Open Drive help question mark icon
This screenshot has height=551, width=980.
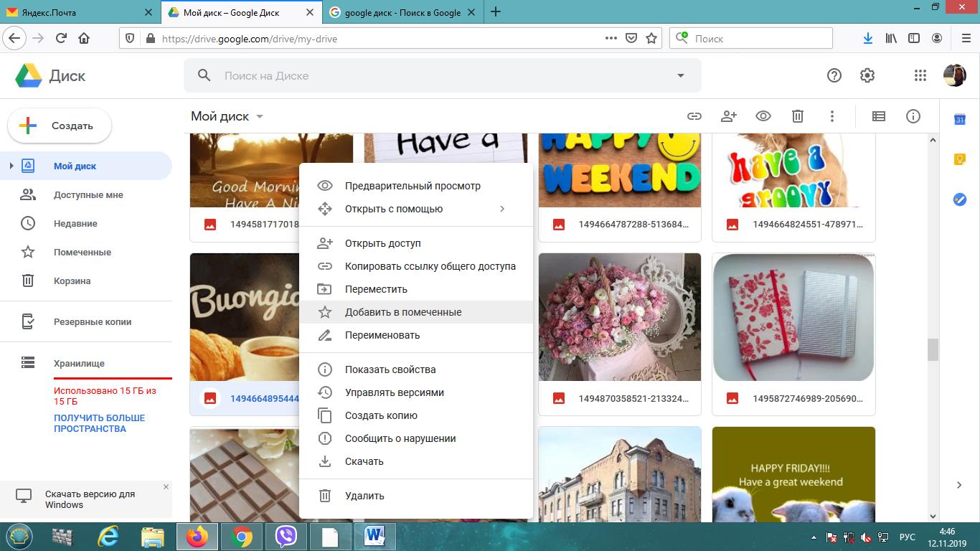(834, 75)
